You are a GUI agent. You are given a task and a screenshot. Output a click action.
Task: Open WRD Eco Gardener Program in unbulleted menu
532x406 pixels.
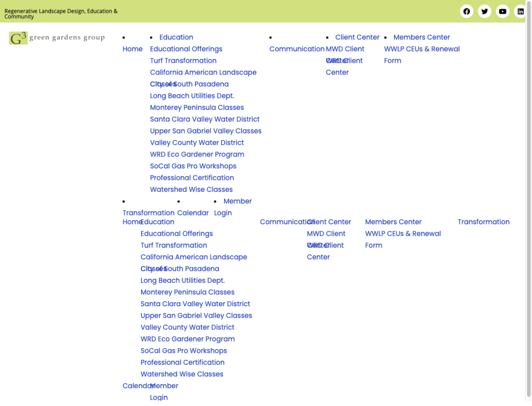tap(188, 339)
